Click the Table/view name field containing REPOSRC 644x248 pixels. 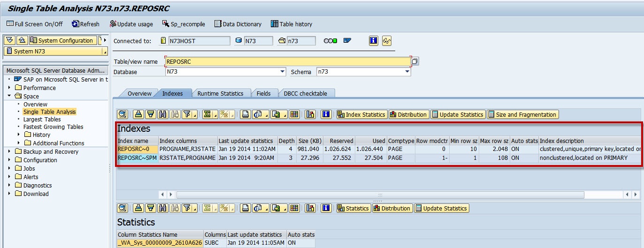tap(288, 61)
